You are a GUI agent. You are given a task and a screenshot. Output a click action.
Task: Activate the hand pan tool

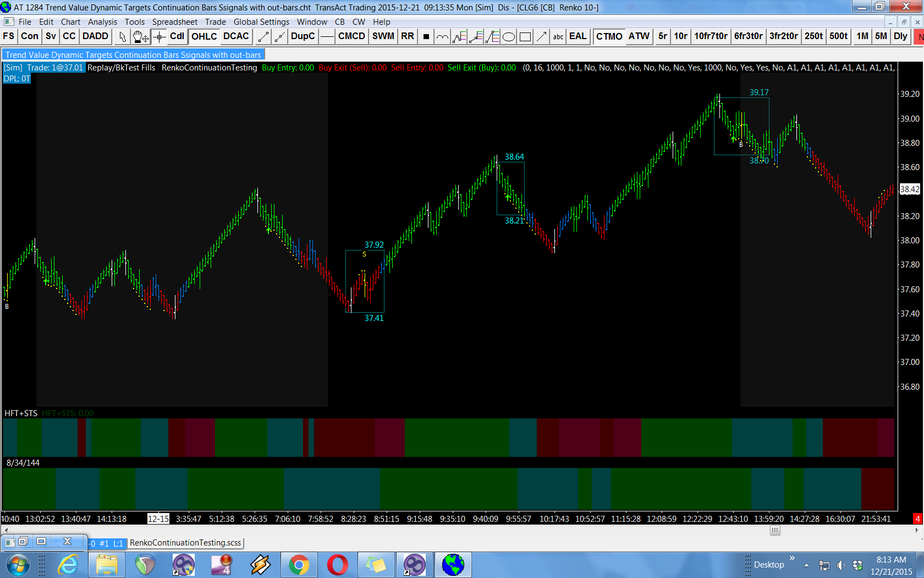(x=140, y=36)
